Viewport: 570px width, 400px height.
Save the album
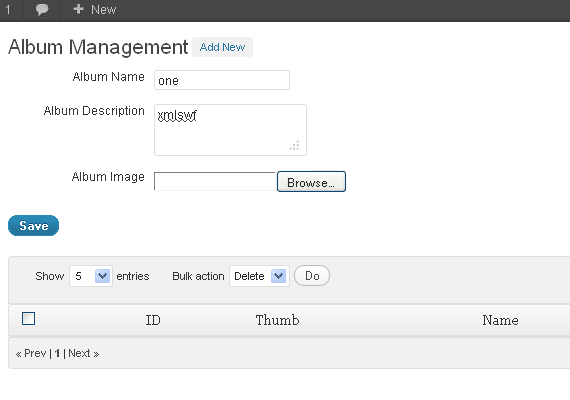(x=33, y=225)
